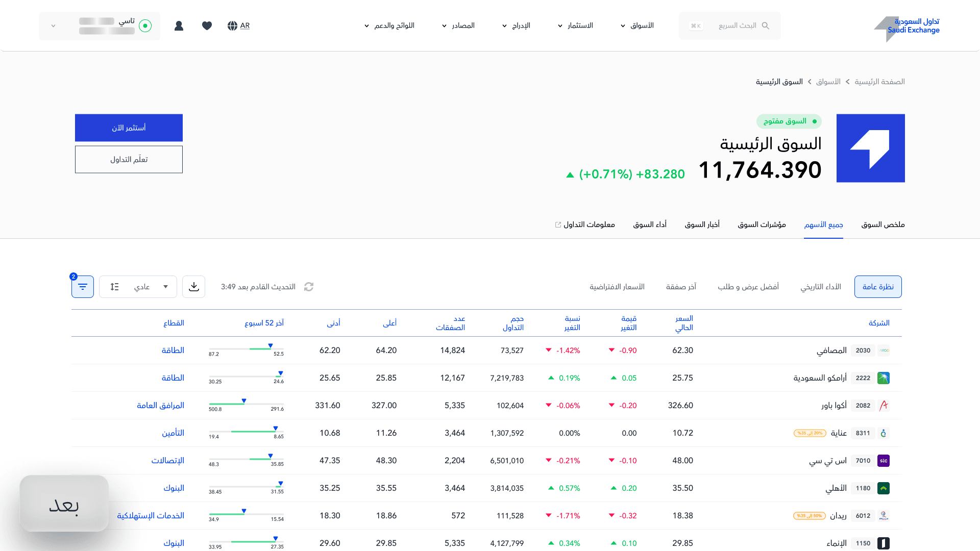Expand the الأسواق navigation menu
The image size is (980, 551).
(x=637, y=26)
